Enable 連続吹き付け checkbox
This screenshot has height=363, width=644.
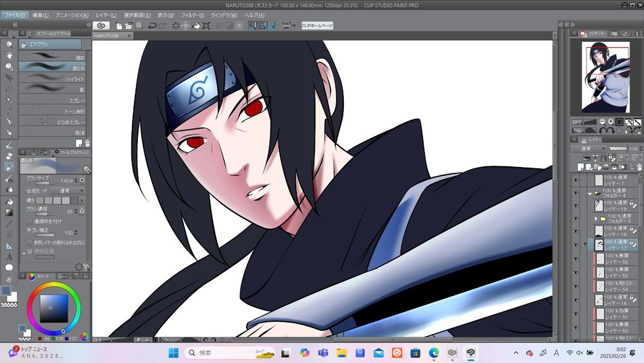click(29, 221)
